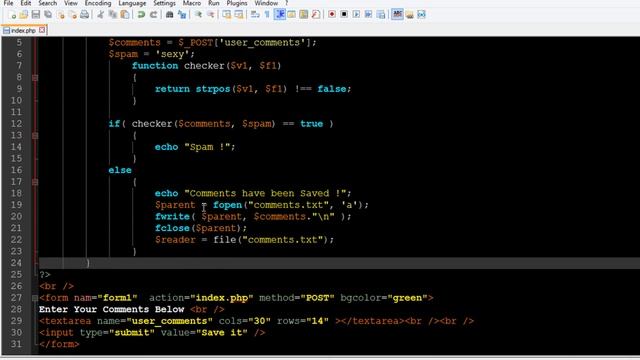Click 'fclose($parent);' on line 21

tap(201, 228)
